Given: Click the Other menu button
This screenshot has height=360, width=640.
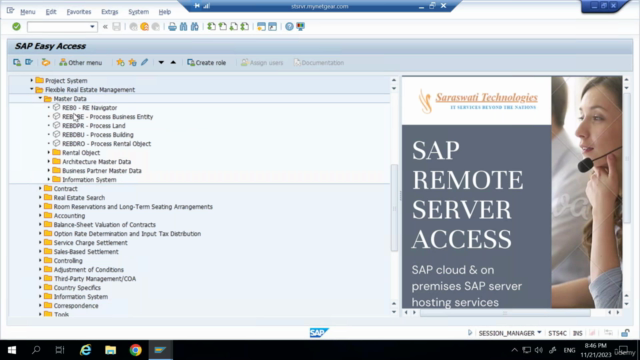Looking at the screenshot, I should tap(80, 62).
